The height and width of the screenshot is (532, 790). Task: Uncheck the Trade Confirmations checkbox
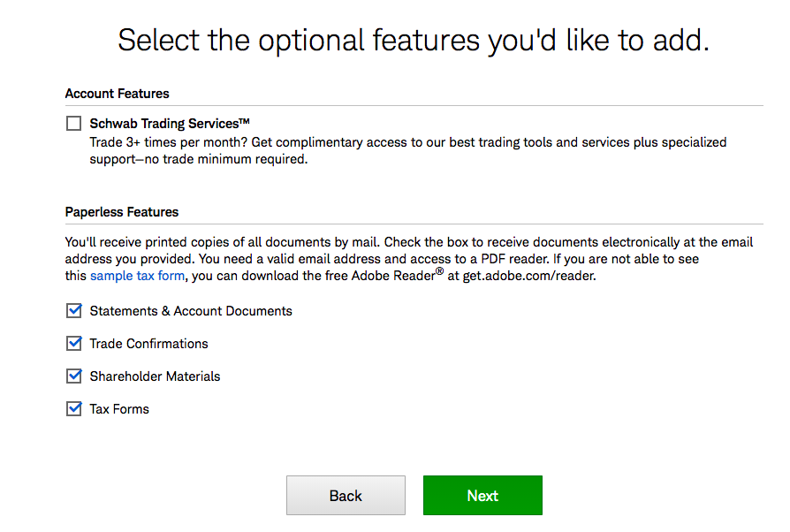[x=73, y=344]
